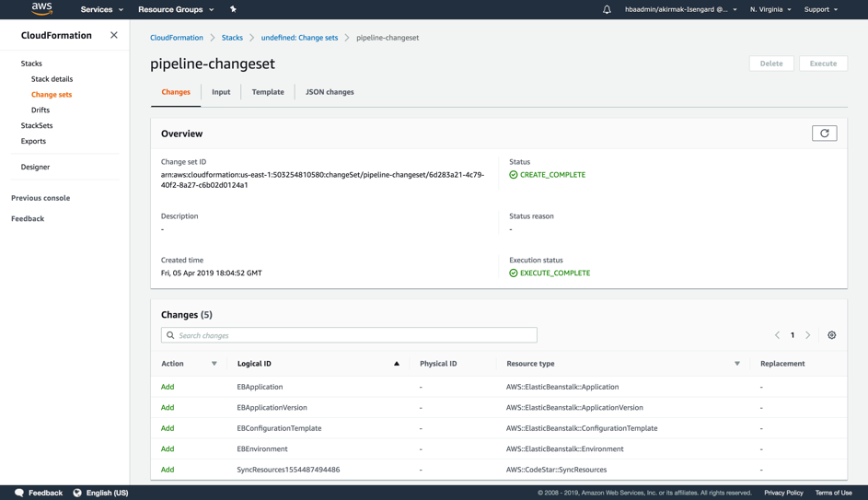
Task: Click the CloudFormation breadcrumb link
Action: pyautogui.click(x=177, y=38)
